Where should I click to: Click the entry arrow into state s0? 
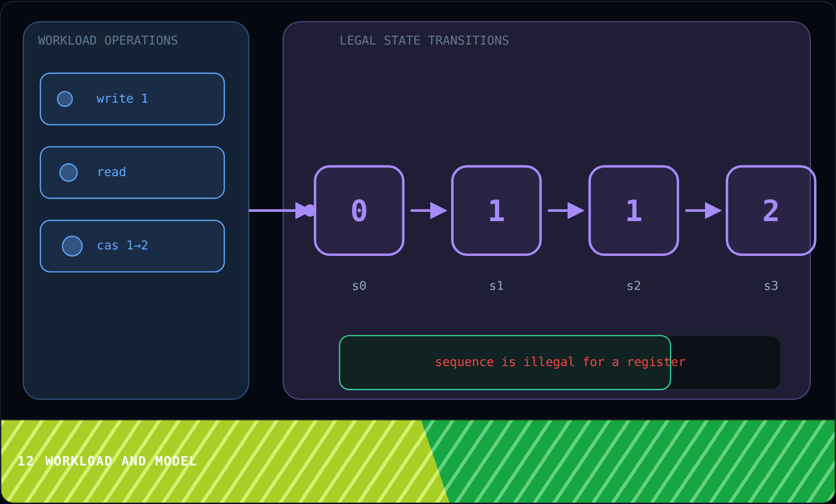pos(282,210)
